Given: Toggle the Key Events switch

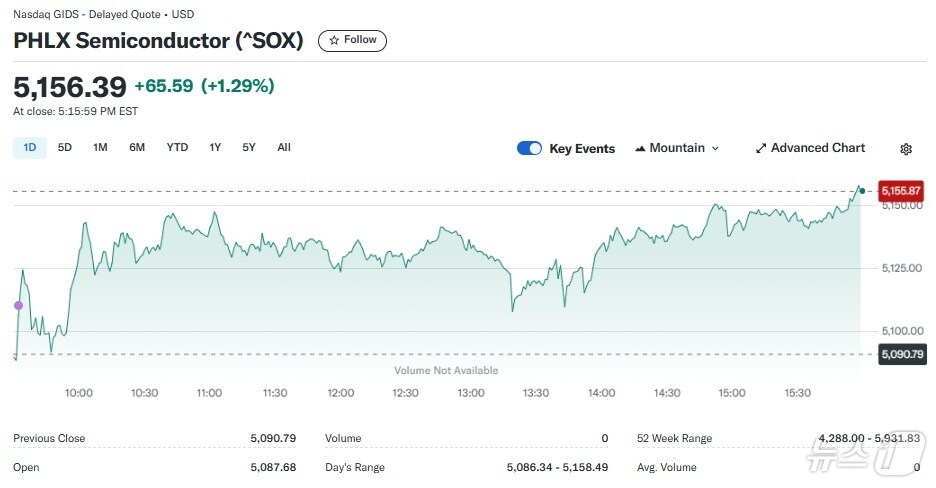Looking at the screenshot, I should (x=529, y=148).
